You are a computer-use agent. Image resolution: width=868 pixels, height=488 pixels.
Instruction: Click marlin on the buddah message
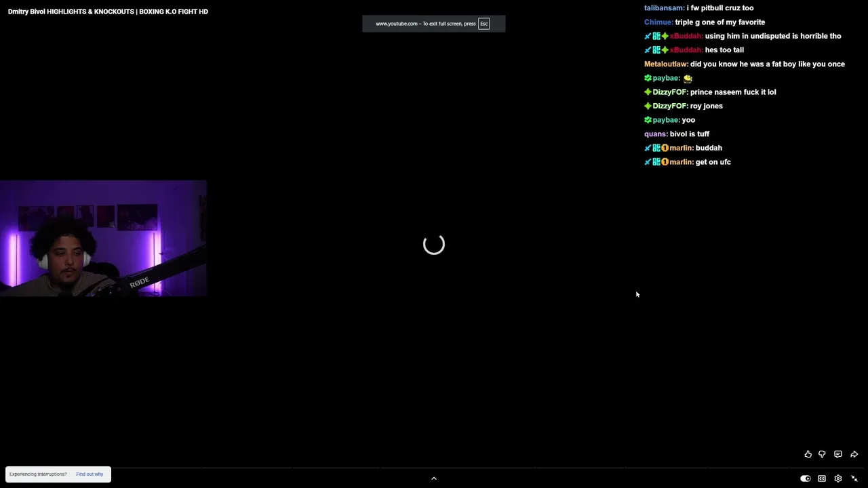click(x=682, y=148)
